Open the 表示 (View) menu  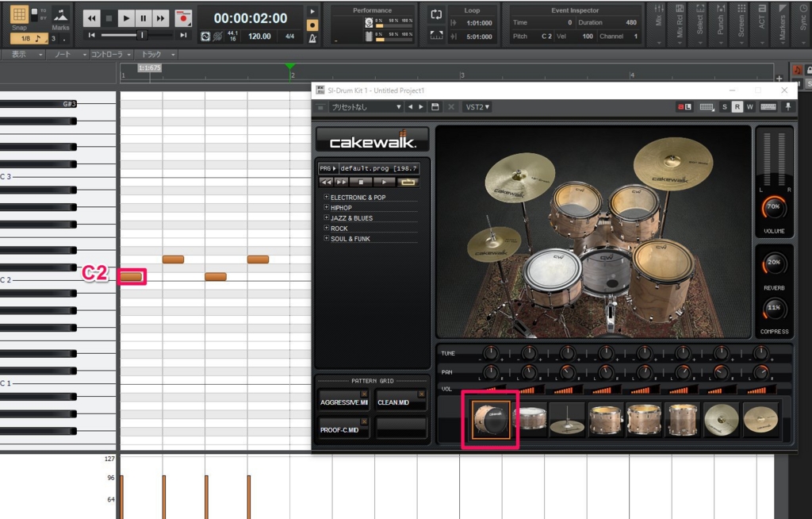pyautogui.click(x=23, y=54)
